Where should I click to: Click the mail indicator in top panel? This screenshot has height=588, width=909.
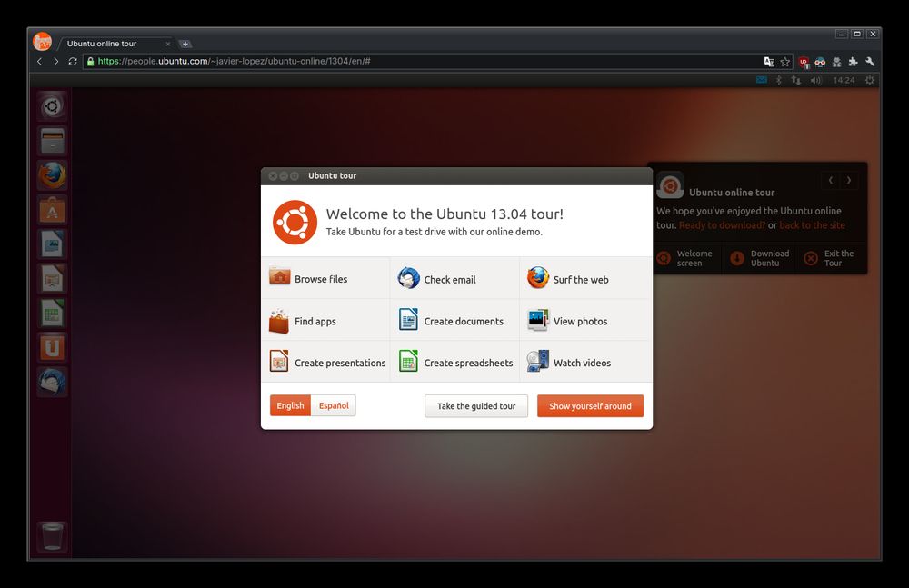(762, 80)
